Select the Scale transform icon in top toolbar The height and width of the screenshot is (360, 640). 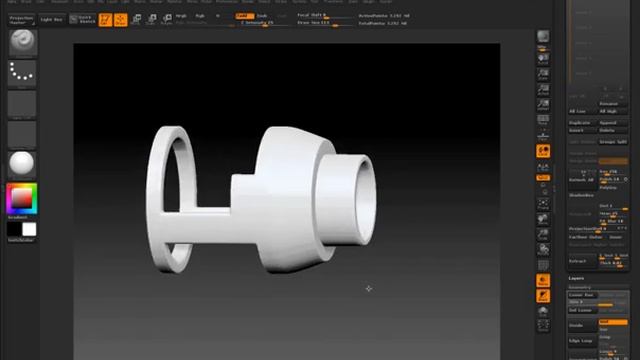[151, 19]
